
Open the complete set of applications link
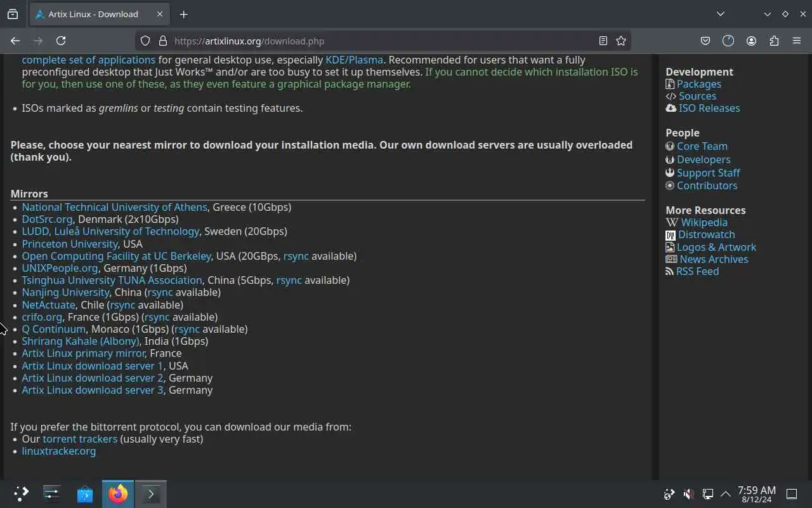pyautogui.click(x=88, y=60)
